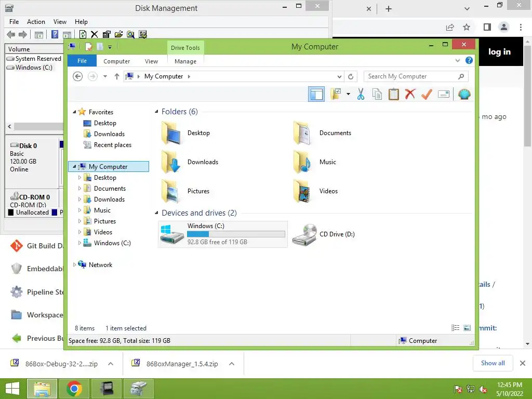Click the Chrome profile avatar icon
Screen dimensions: 532x399
(504, 27)
